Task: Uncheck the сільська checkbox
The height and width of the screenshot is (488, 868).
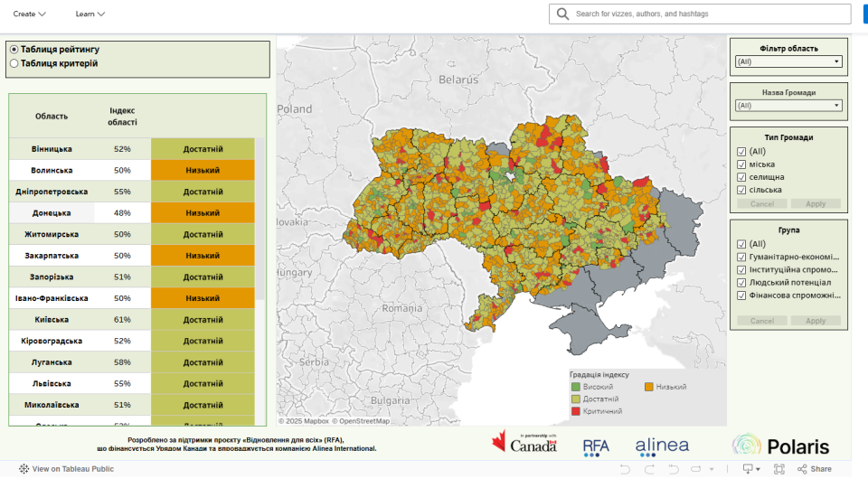Action: point(741,190)
